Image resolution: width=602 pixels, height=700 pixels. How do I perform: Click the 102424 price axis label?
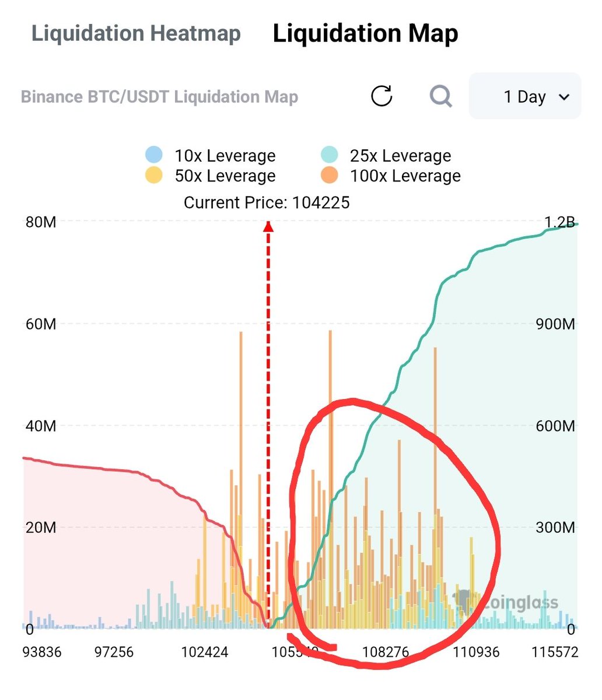pos(204,652)
